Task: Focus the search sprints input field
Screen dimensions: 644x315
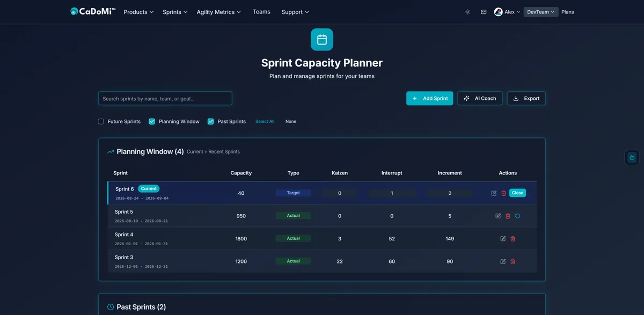Action: pos(165,98)
